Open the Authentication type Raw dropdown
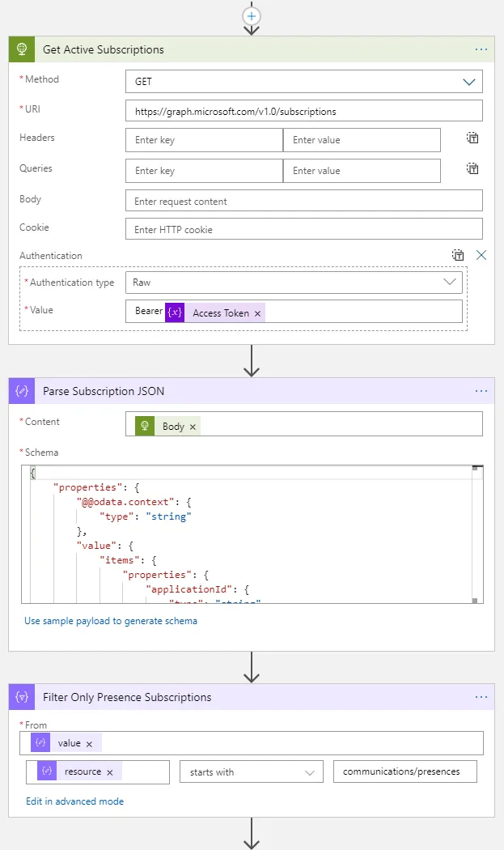The width and height of the screenshot is (504, 850). (294, 283)
